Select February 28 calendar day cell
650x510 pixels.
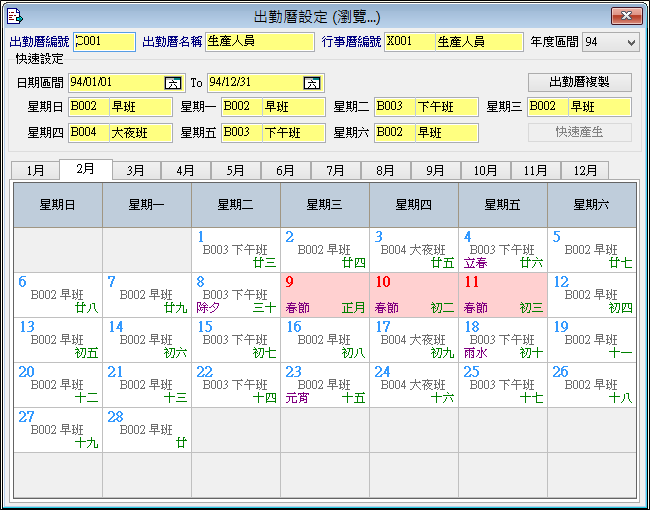[x=147, y=430]
